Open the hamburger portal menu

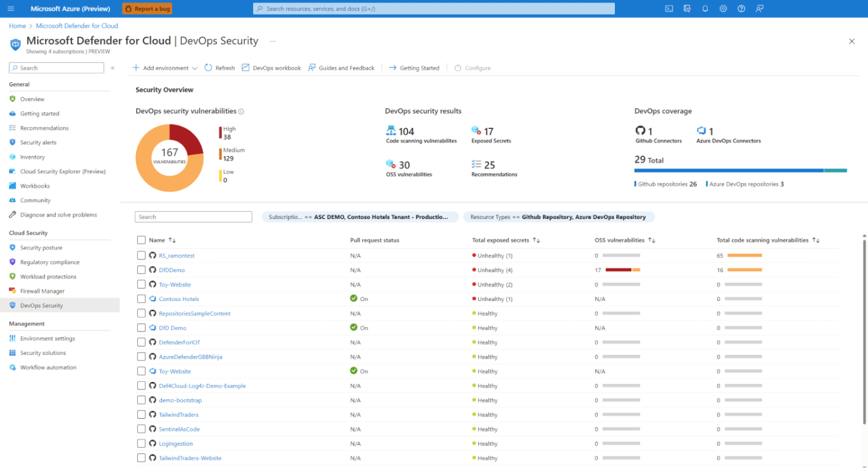coord(11,9)
